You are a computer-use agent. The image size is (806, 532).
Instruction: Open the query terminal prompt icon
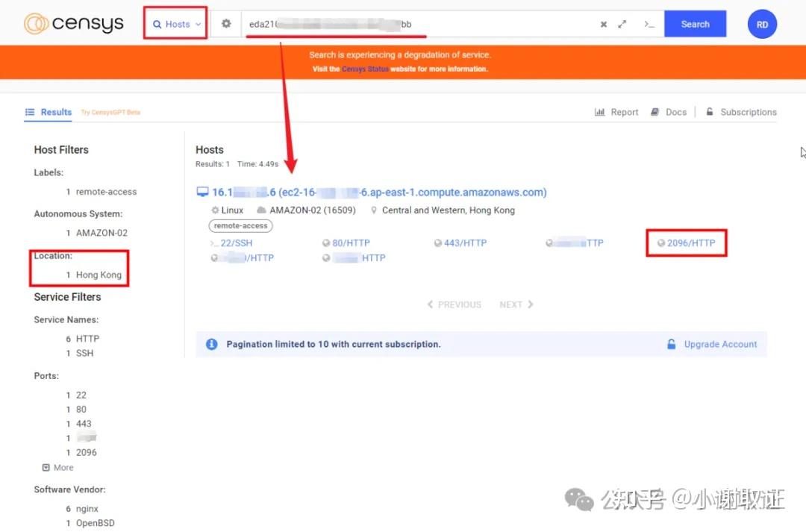click(x=649, y=24)
